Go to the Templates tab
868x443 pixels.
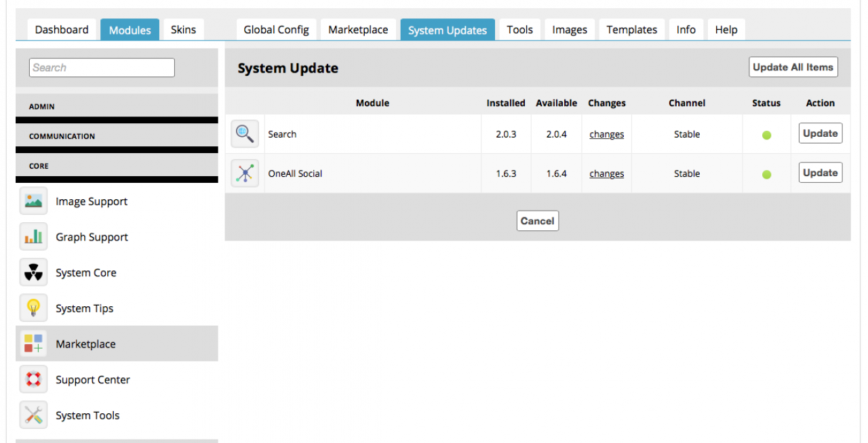tap(631, 30)
